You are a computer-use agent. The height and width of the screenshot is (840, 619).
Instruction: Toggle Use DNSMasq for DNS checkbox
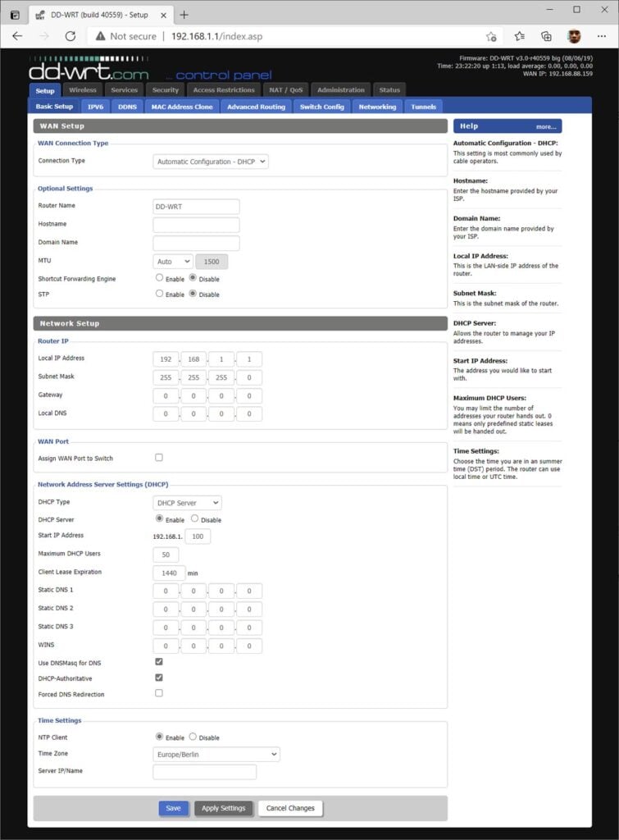159,662
